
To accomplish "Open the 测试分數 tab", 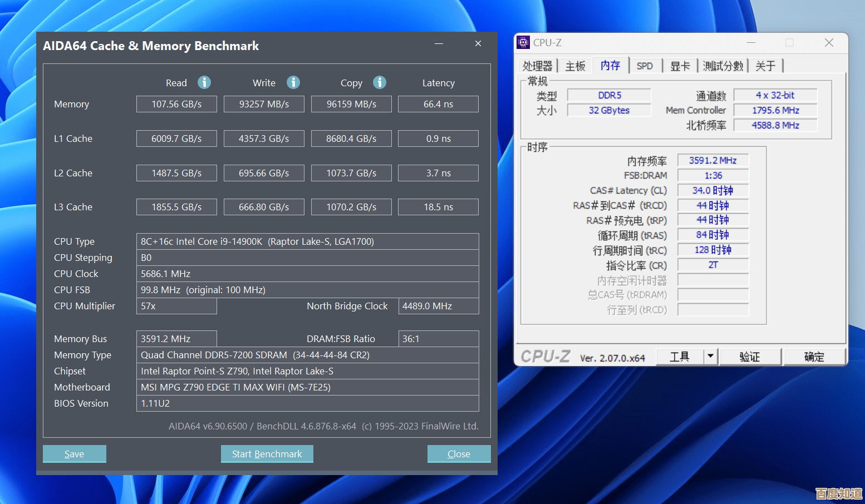I will coord(723,66).
